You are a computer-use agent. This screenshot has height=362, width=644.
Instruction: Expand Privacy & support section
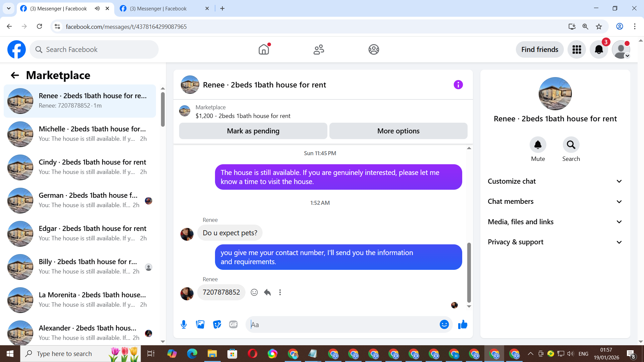click(555, 242)
